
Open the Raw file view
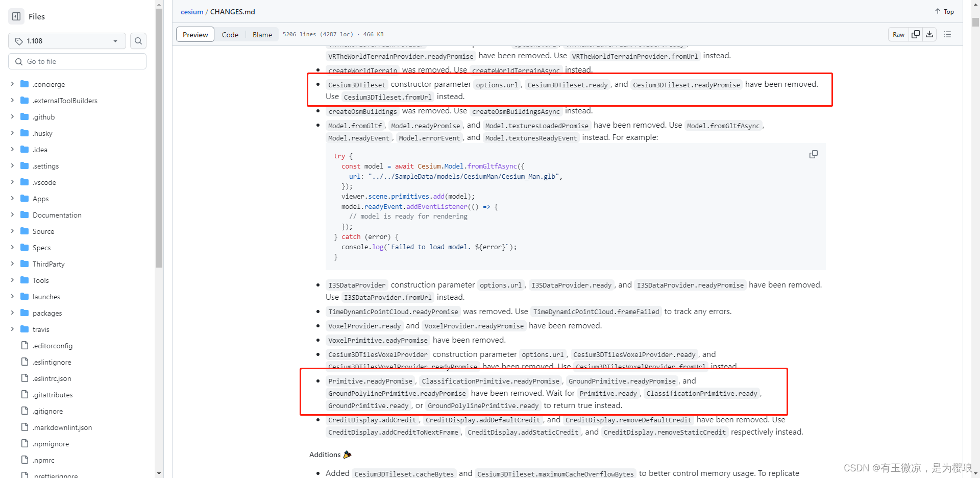(898, 35)
